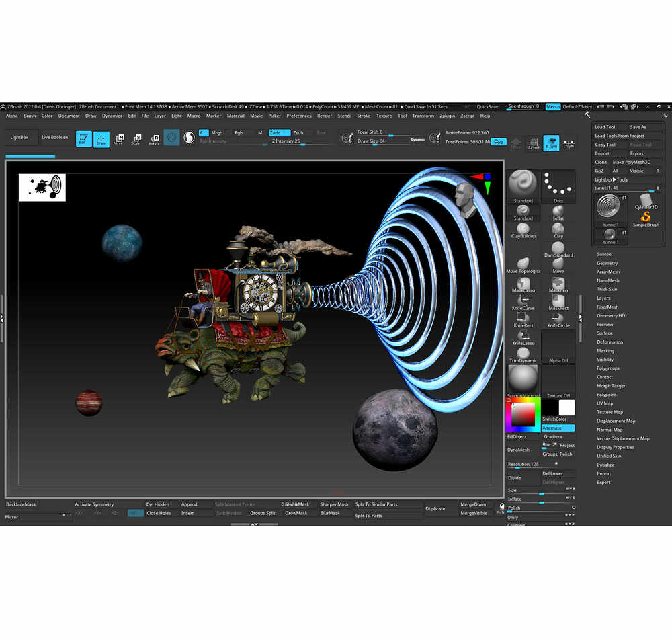Image resolution: width=672 pixels, height=640 pixels.
Task: Click the reference image thumbnail in viewport
Action: pos(42,188)
